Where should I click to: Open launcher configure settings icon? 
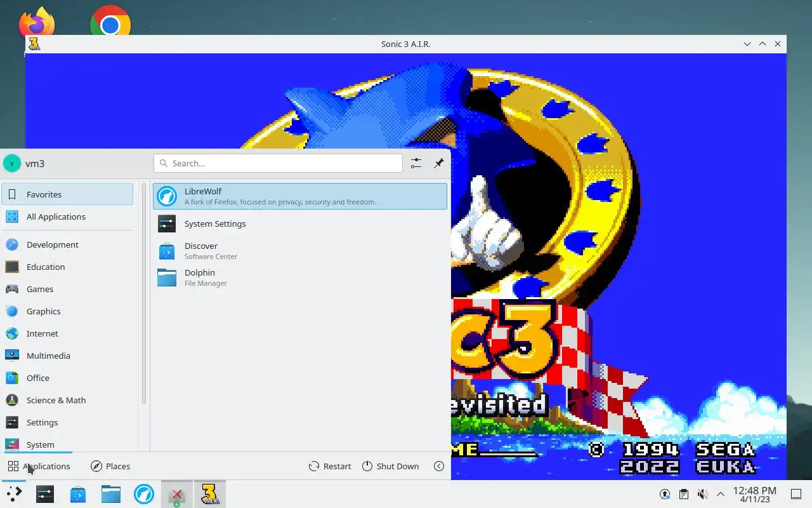pos(416,163)
